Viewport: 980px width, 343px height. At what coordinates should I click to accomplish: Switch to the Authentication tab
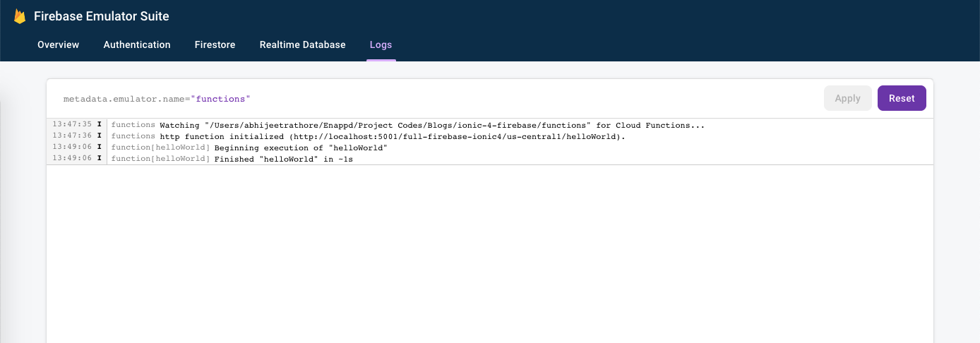(137, 44)
